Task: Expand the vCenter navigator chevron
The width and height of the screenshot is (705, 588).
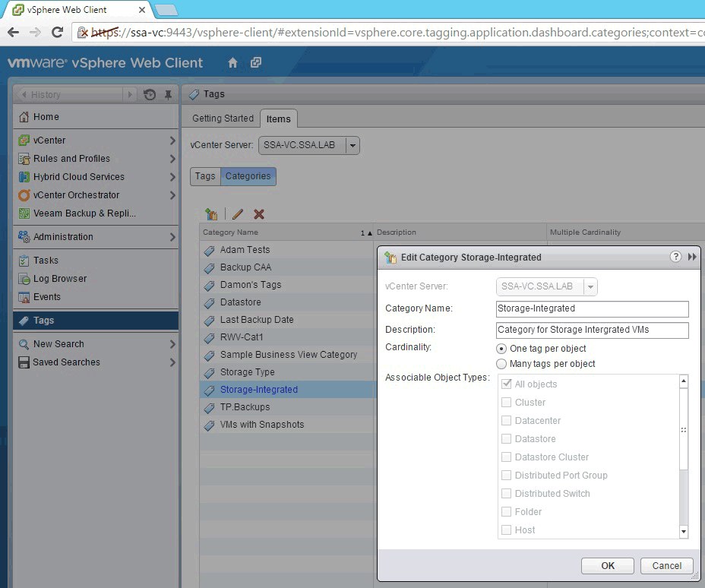Action: [x=172, y=141]
